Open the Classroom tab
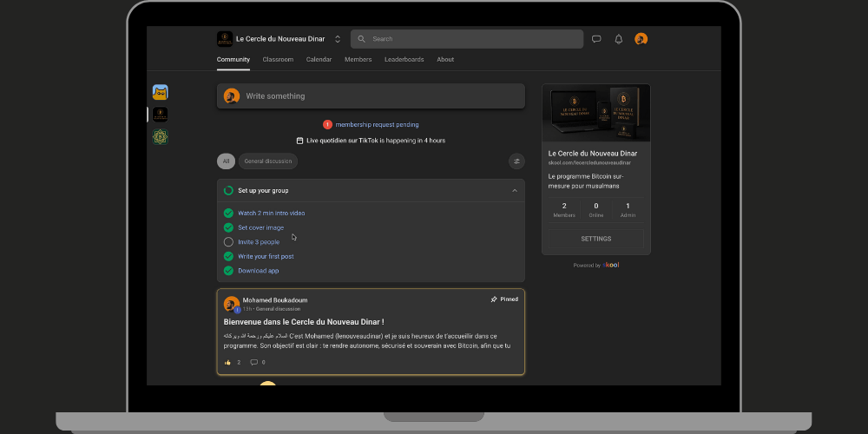 click(x=278, y=60)
